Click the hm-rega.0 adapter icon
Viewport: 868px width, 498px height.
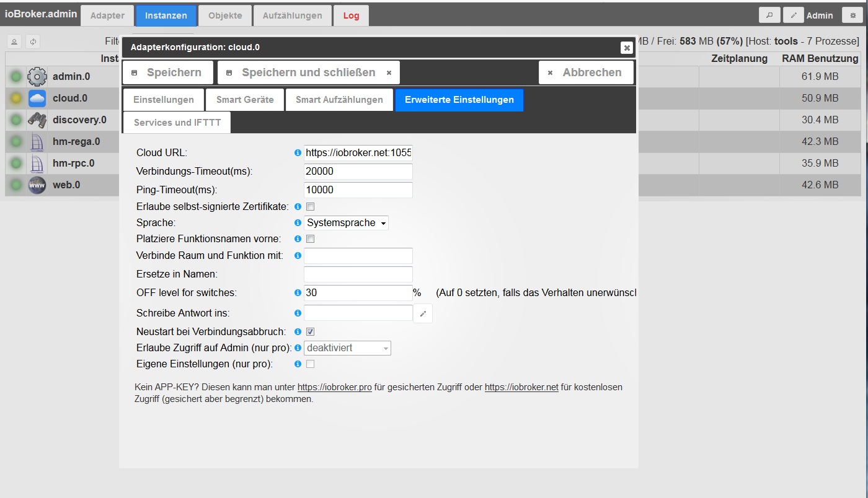[x=37, y=142]
